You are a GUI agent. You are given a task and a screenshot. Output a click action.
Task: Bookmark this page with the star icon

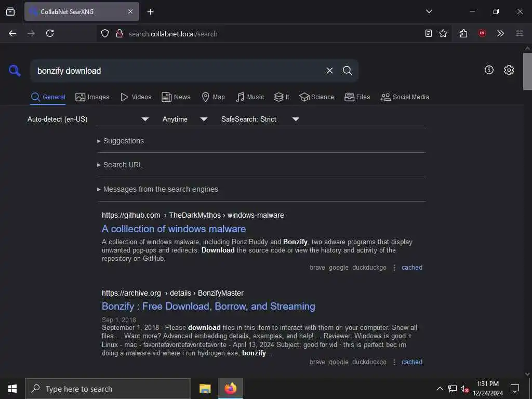tap(443, 33)
